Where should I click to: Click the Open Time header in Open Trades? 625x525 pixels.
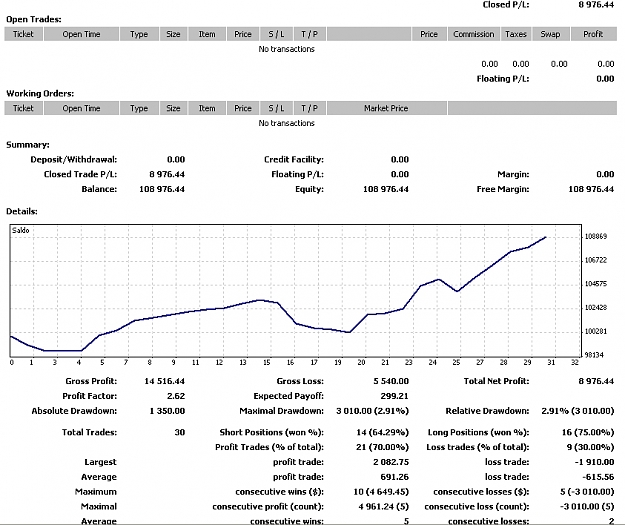pos(81,34)
